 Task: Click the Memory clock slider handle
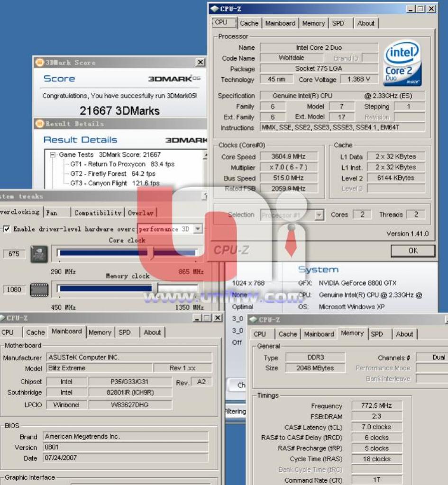click(x=155, y=288)
